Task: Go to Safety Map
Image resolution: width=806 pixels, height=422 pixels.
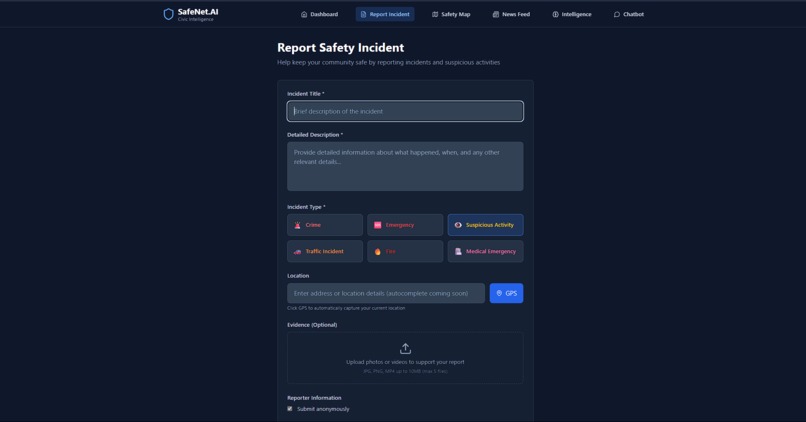Action: (x=451, y=14)
